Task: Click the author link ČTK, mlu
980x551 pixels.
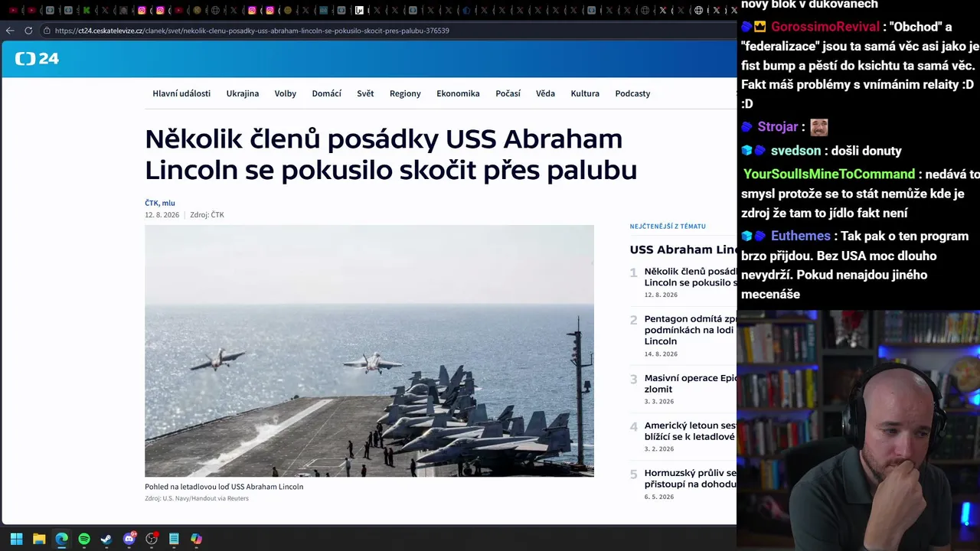Action: click(160, 203)
